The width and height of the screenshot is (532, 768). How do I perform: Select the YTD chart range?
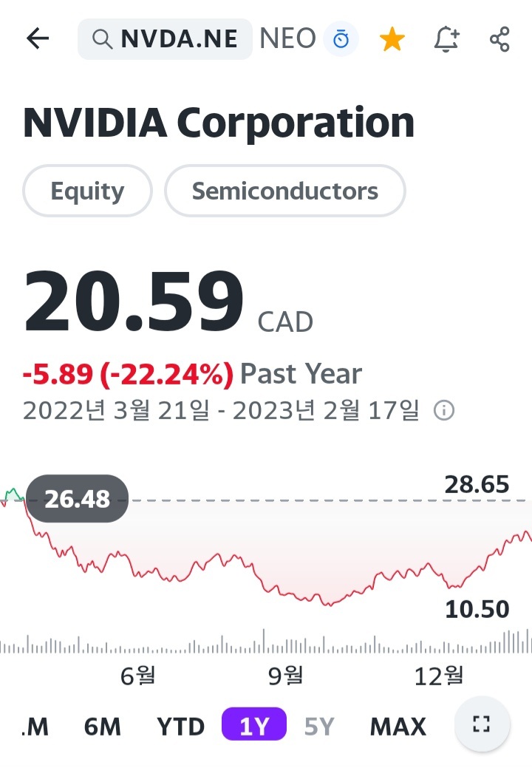pos(181,726)
